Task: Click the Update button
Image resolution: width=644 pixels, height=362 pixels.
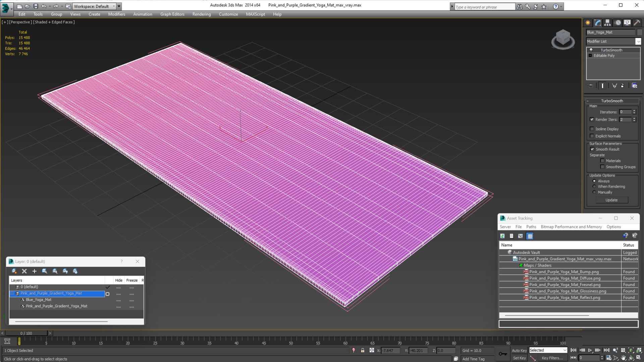Action: point(611,200)
